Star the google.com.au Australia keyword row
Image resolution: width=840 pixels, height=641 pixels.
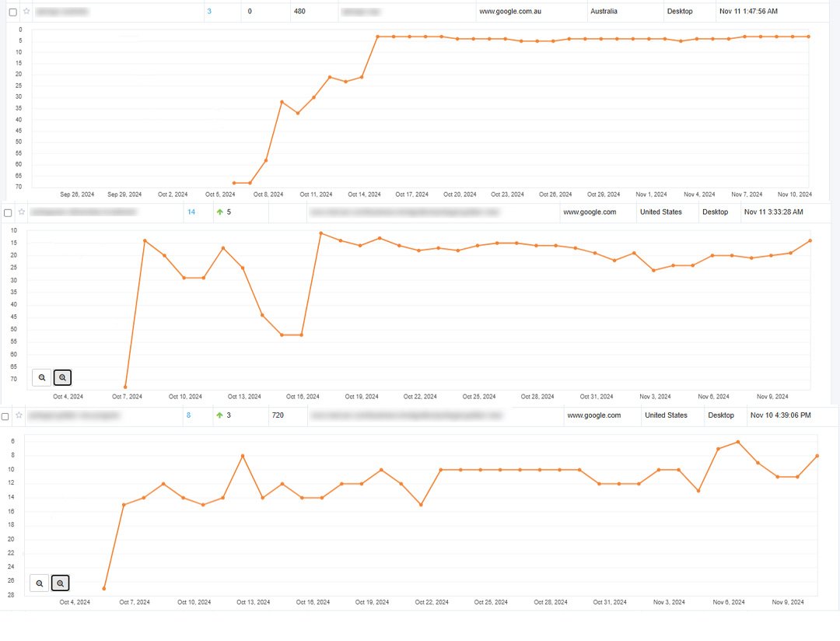point(26,11)
